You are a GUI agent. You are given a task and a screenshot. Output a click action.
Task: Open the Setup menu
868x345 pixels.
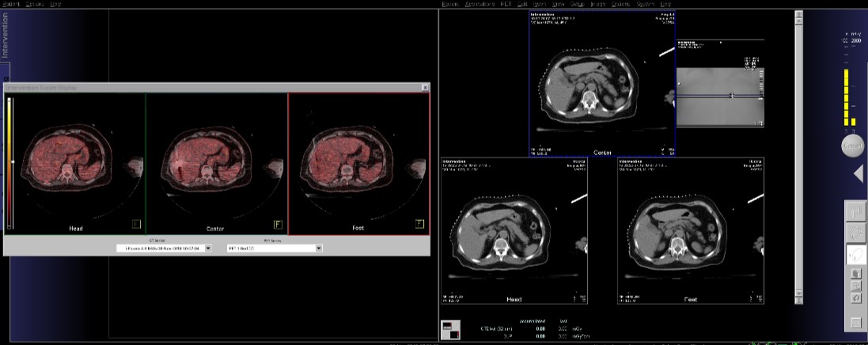[577, 4]
